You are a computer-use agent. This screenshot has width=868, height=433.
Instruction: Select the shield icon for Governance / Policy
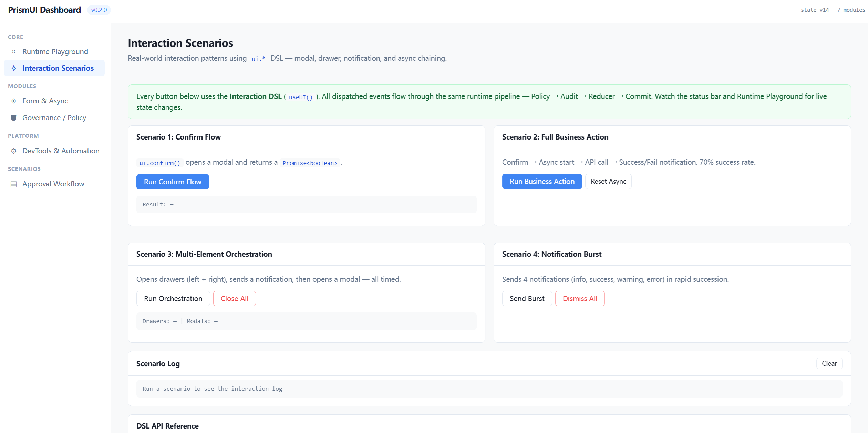(14, 117)
